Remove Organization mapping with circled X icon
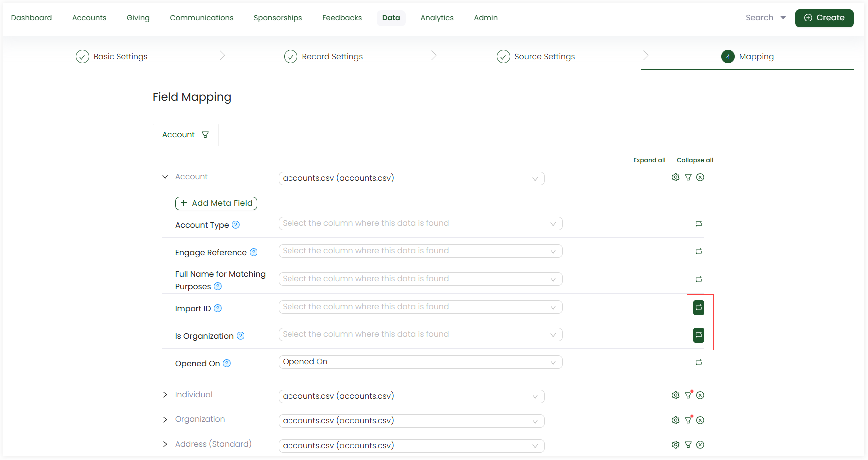This screenshot has height=460, width=868. click(700, 420)
